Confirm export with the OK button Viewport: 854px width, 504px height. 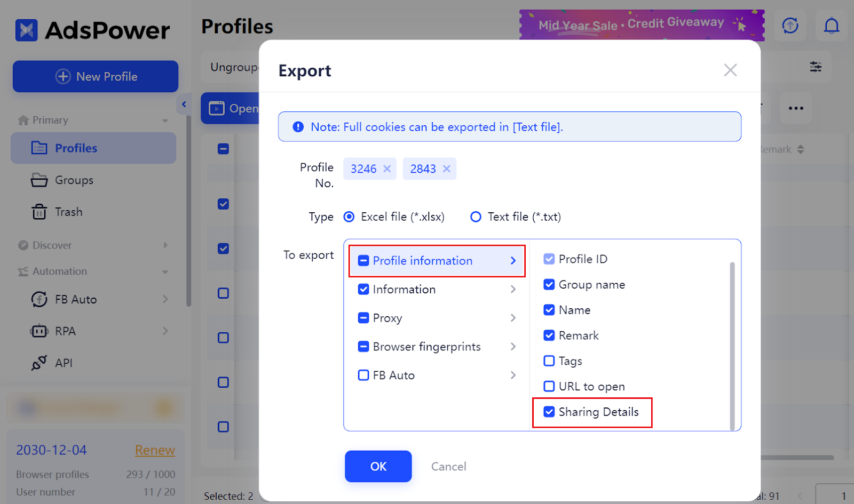(378, 466)
